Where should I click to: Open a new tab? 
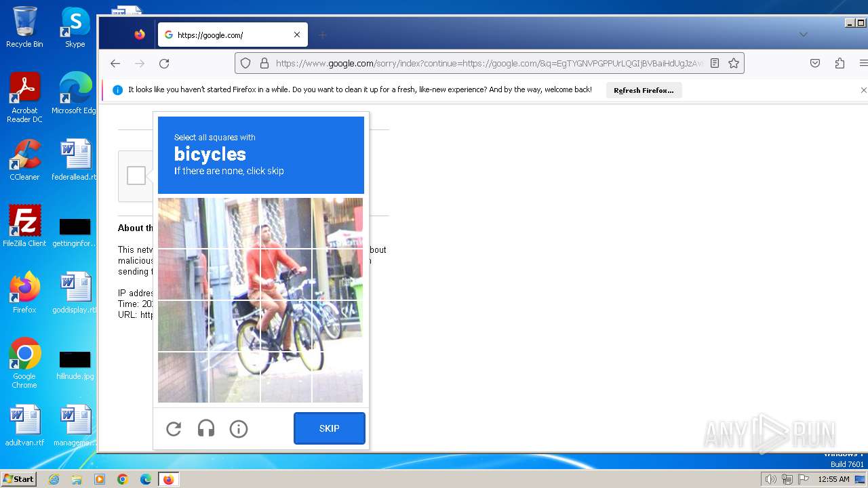(x=323, y=35)
